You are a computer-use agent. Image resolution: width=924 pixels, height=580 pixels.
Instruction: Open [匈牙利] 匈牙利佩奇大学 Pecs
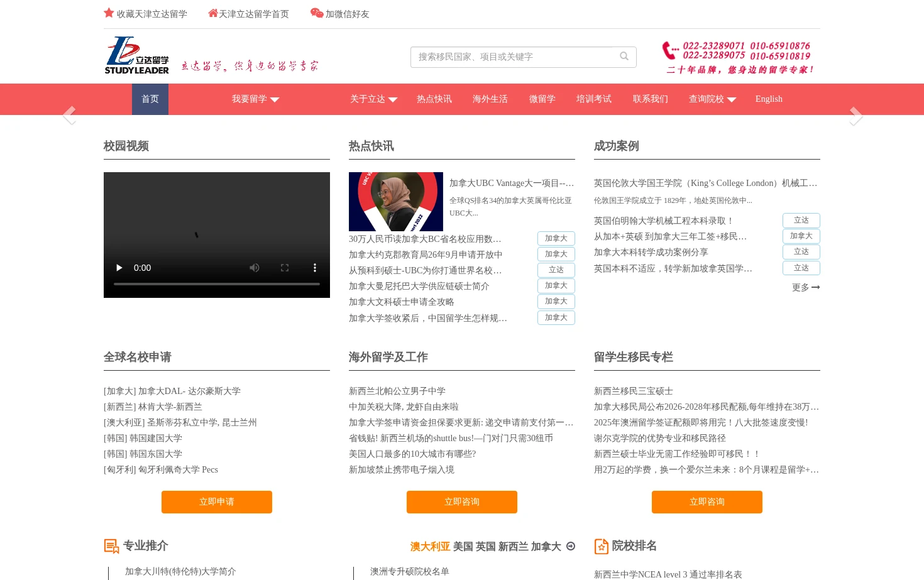coord(161,470)
